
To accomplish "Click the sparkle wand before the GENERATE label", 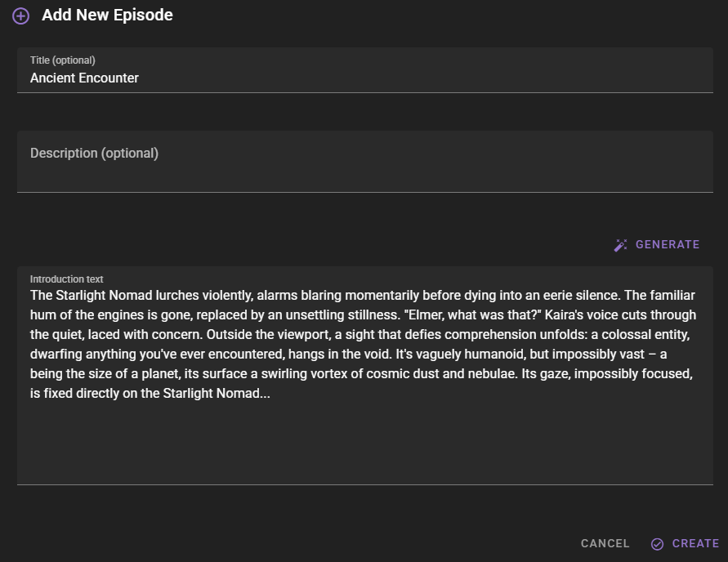I will tap(619, 244).
